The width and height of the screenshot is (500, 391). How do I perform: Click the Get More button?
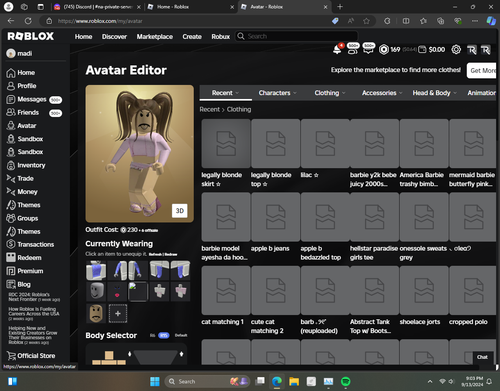point(482,70)
